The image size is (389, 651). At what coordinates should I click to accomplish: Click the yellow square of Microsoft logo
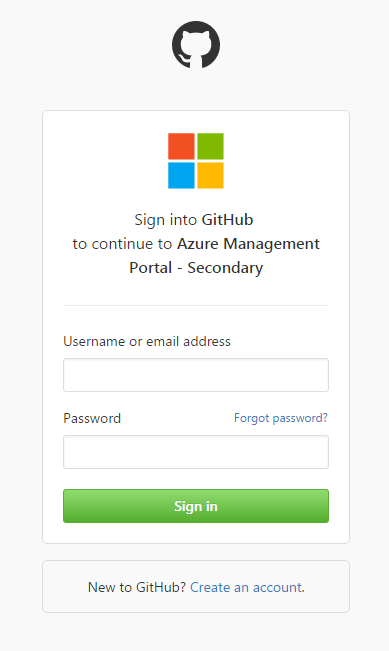coord(210,175)
